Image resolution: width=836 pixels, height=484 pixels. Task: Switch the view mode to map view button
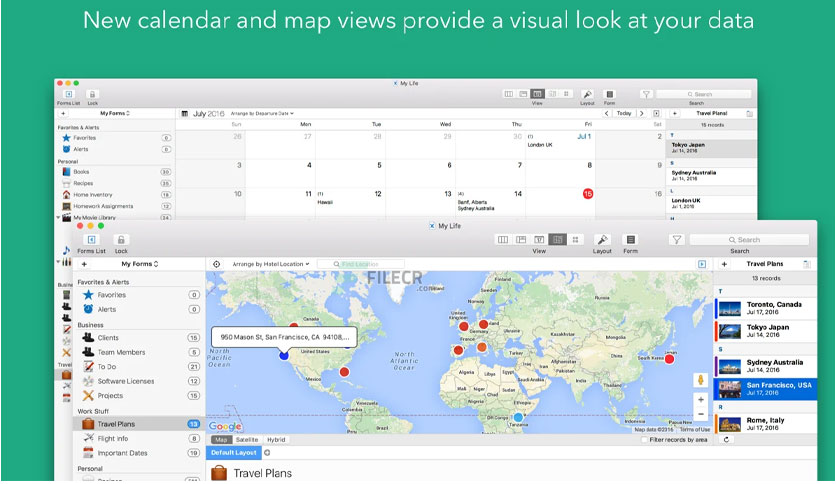557,240
